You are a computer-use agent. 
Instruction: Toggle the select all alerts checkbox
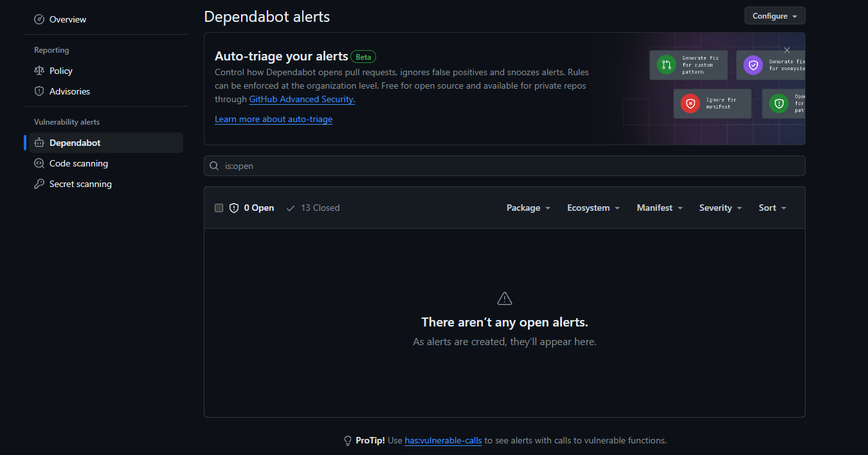click(219, 208)
